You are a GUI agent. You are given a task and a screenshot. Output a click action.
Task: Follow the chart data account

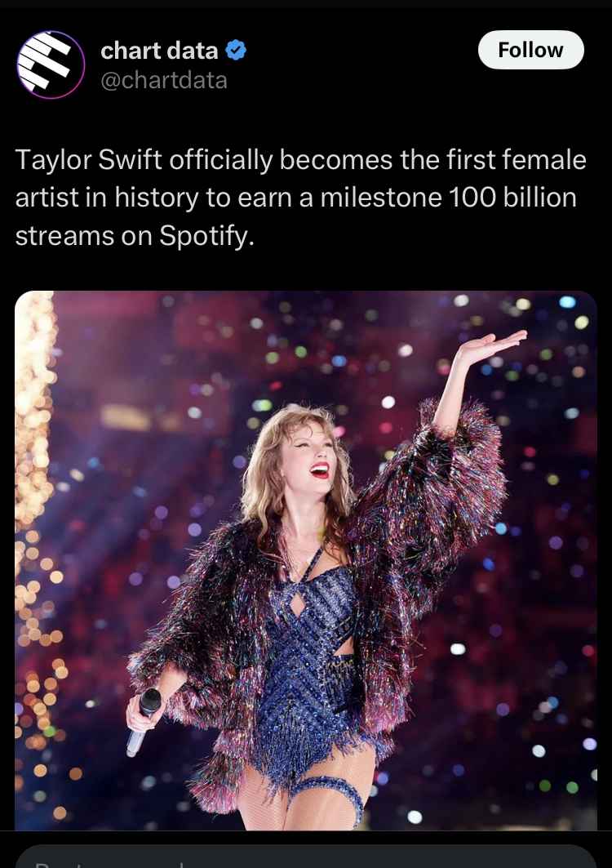pos(530,50)
